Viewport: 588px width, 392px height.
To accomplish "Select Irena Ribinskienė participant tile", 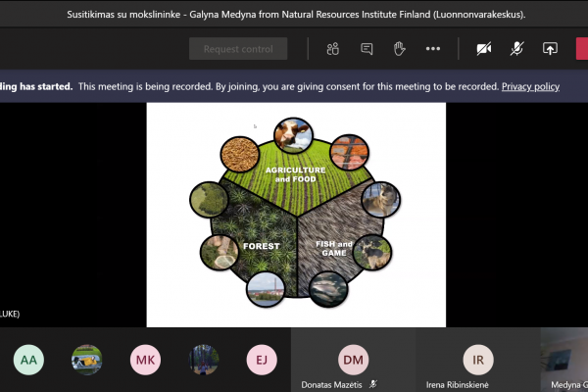I will [x=478, y=360].
